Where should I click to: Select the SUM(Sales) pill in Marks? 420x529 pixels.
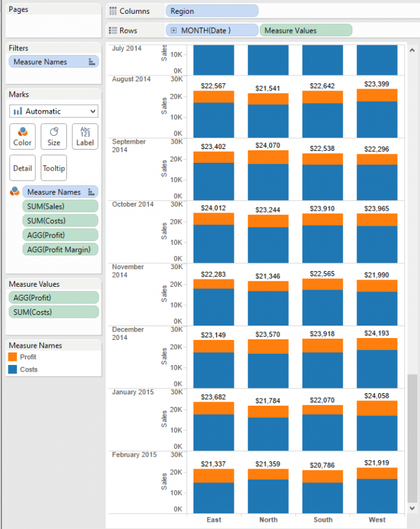60,206
